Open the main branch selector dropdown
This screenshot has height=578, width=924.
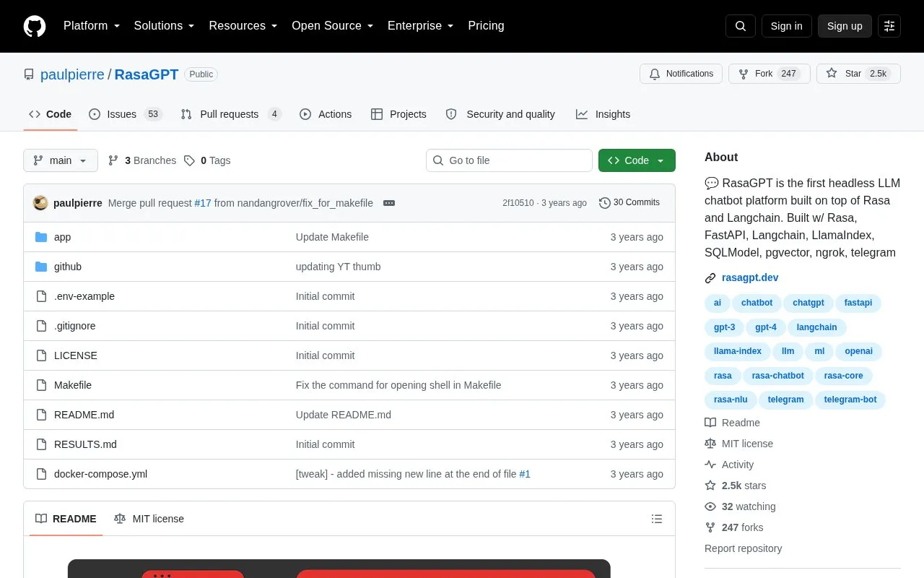click(x=61, y=160)
